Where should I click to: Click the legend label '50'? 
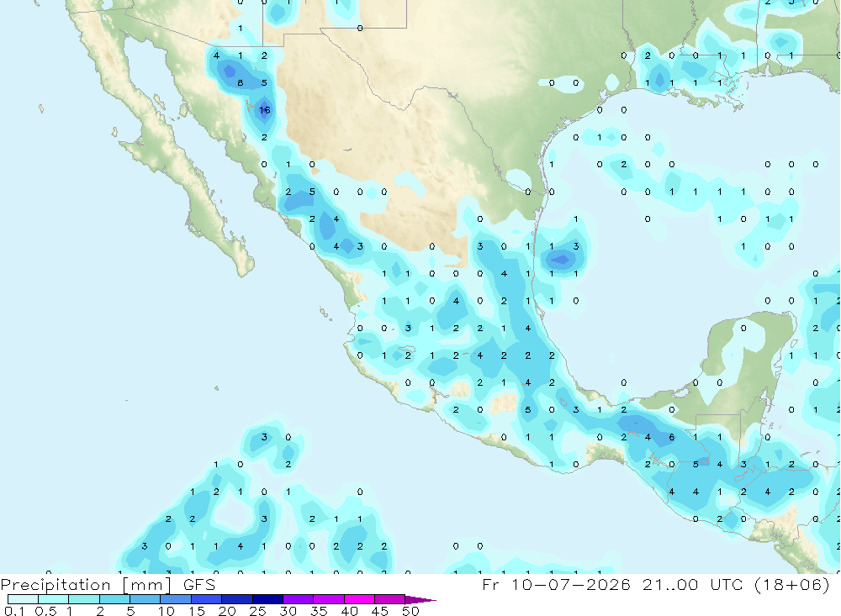410,611
